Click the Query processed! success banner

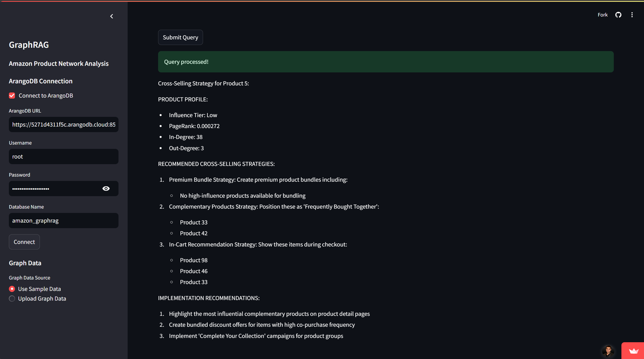click(386, 62)
